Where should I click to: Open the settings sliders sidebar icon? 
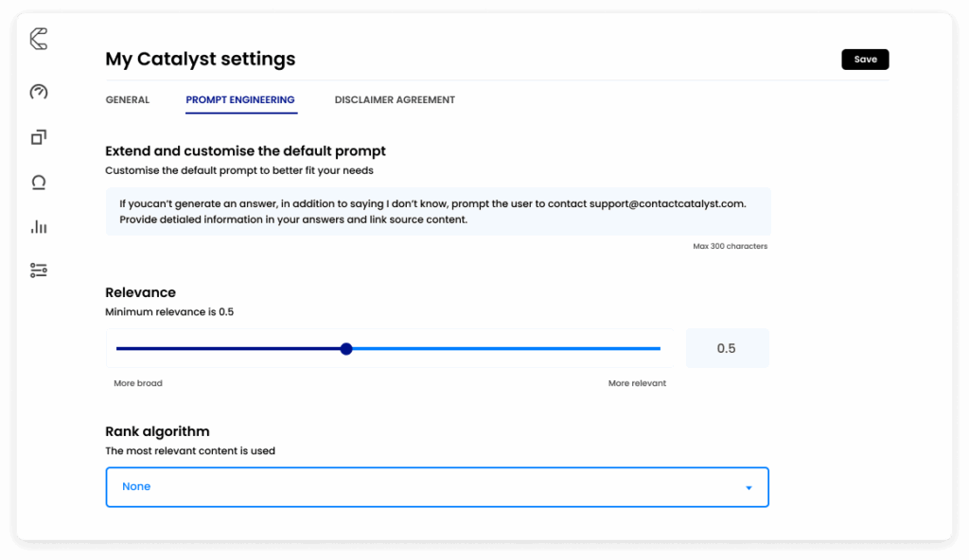[39, 271]
